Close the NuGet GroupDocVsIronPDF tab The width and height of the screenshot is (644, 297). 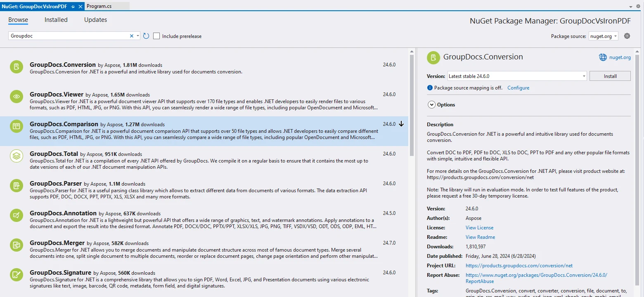80,7
